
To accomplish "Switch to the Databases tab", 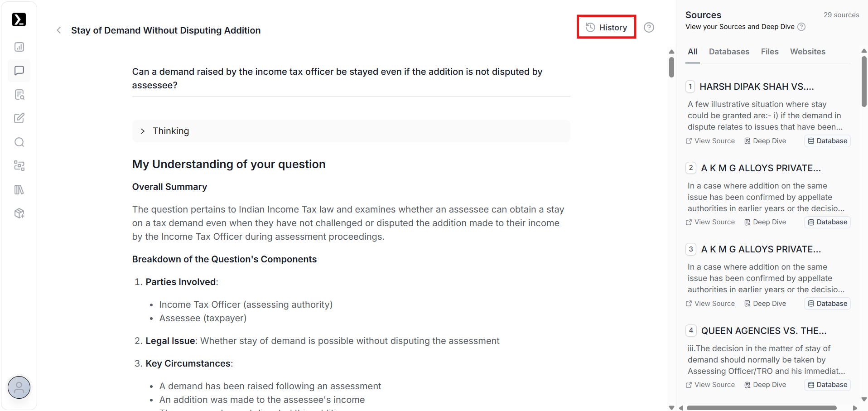I will 729,52.
